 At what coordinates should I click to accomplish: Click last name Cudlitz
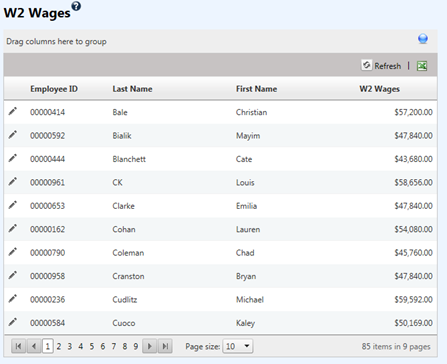[125, 300]
